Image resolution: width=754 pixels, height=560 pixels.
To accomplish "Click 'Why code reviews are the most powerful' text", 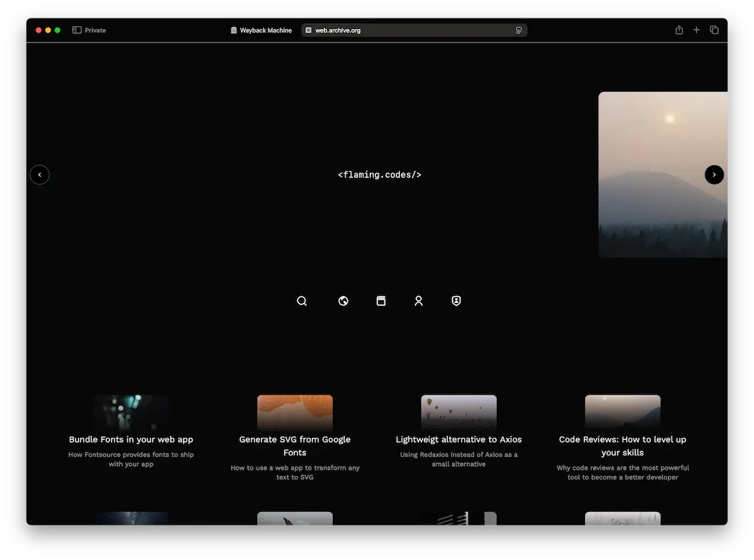I will (x=623, y=472).
